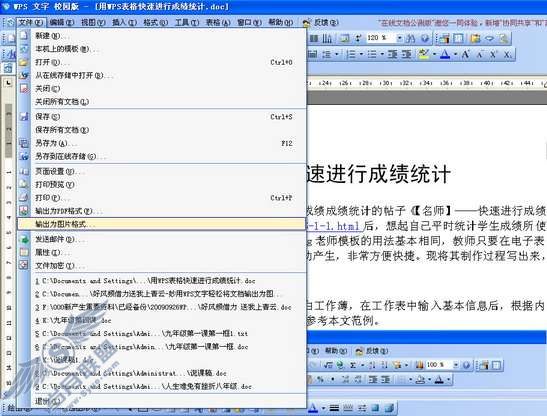Select 文件加密(Y) in File menu
Screen dimensions: 547x416
(x=162, y=266)
